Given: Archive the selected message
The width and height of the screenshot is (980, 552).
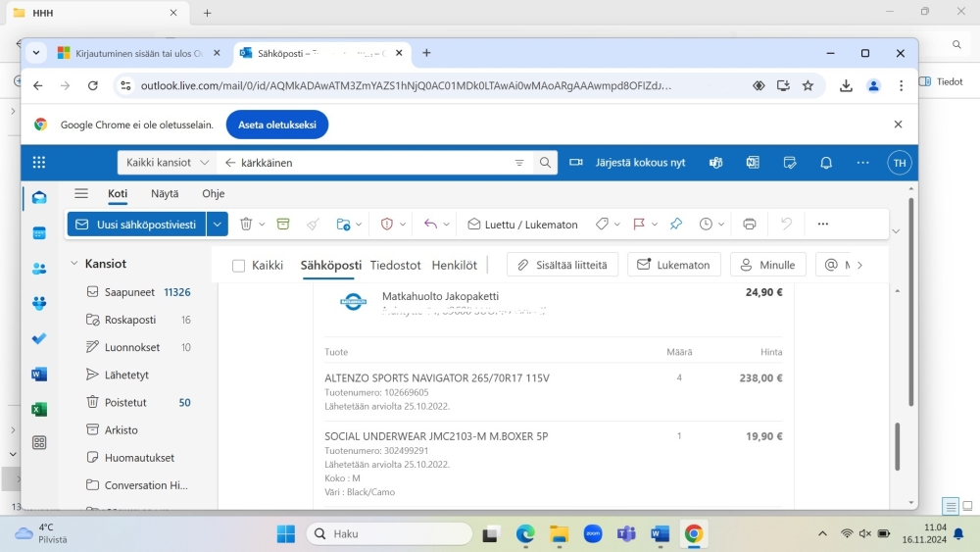Looking at the screenshot, I should tap(283, 224).
